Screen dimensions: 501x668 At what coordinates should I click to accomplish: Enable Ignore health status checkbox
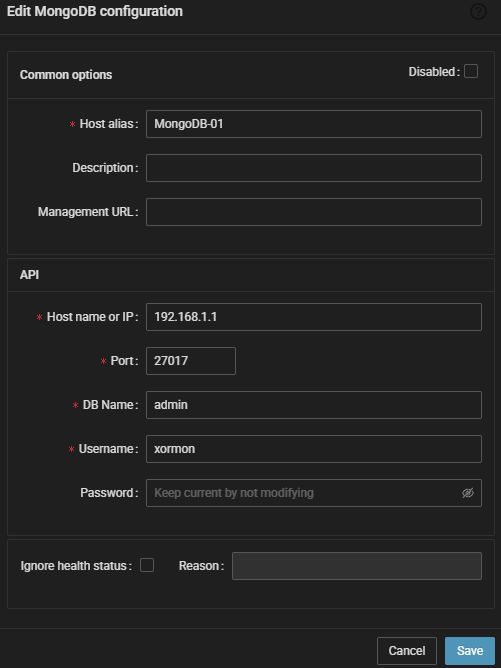tap(147, 565)
